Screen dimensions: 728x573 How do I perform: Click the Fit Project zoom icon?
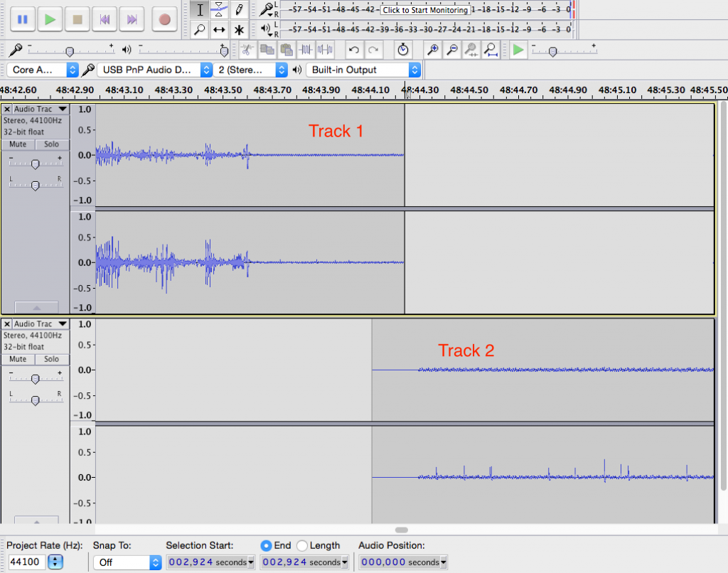491,50
